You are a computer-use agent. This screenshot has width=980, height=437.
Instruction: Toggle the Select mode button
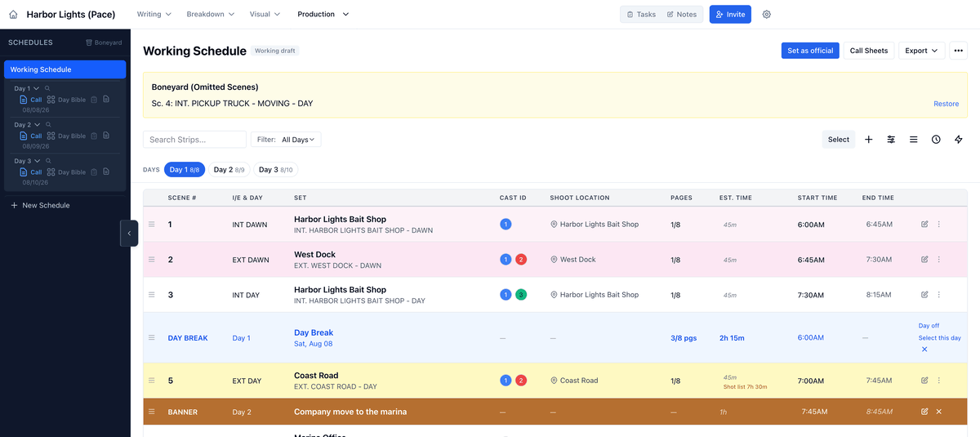(839, 140)
